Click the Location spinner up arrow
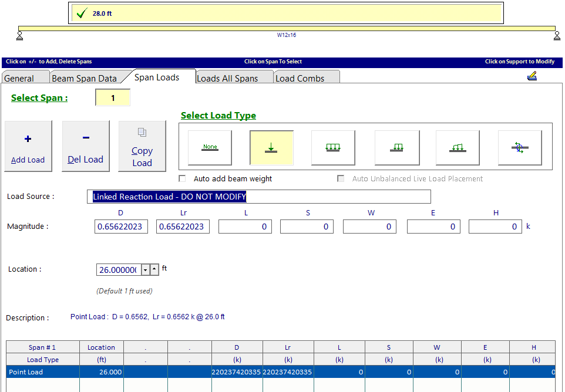Screen dimensions: 565x392 (154, 269)
